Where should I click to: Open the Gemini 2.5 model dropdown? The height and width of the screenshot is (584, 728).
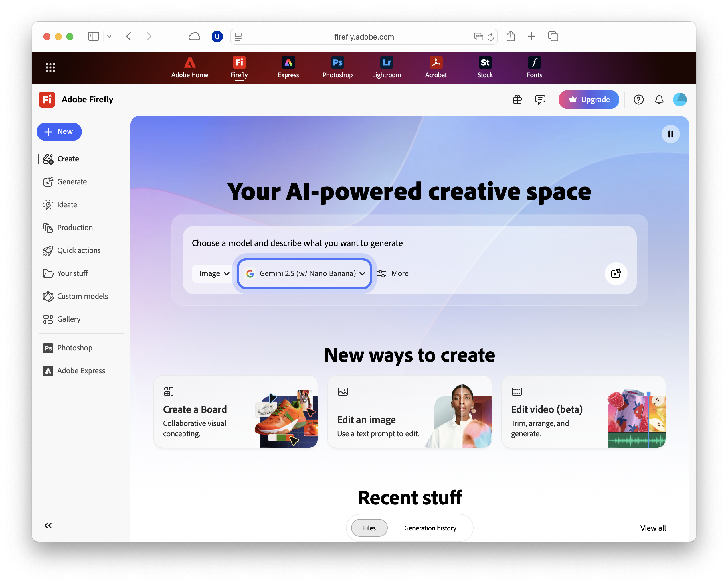304,274
